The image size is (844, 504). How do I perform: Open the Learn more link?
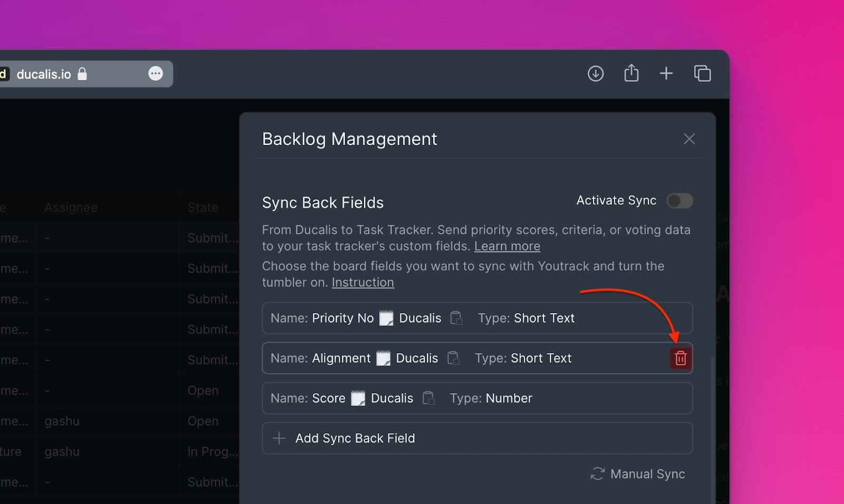(507, 246)
